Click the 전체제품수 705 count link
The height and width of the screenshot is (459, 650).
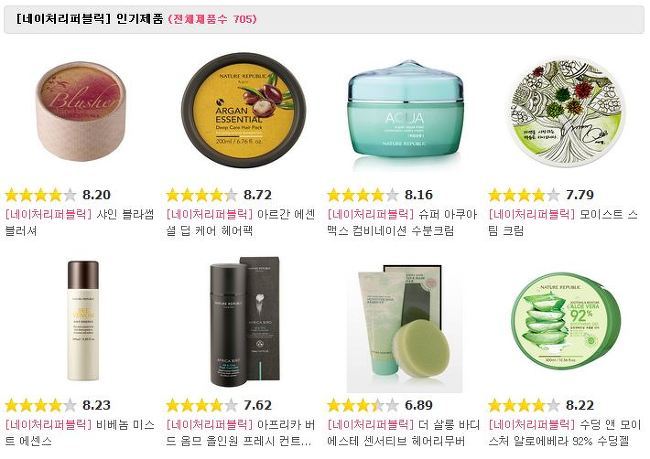click(212, 19)
